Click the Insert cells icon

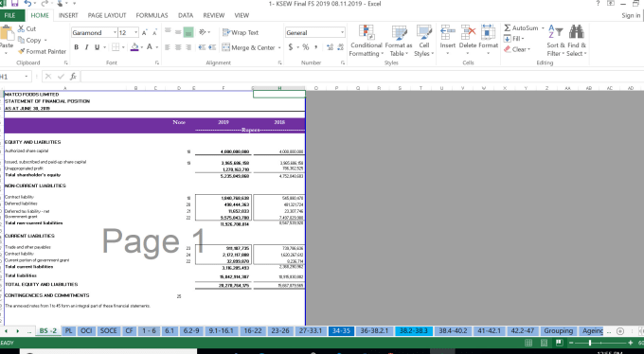tap(447, 32)
